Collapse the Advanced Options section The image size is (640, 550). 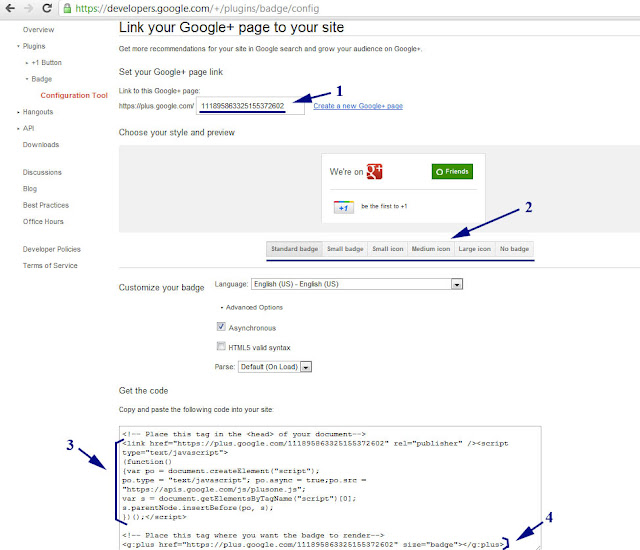pos(251,308)
